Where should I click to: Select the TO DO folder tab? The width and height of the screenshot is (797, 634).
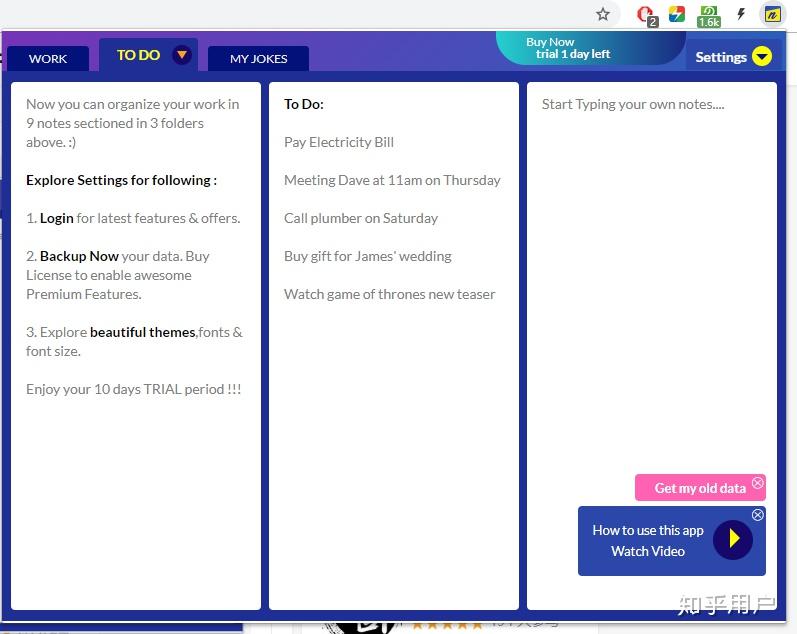pyautogui.click(x=138, y=55)
